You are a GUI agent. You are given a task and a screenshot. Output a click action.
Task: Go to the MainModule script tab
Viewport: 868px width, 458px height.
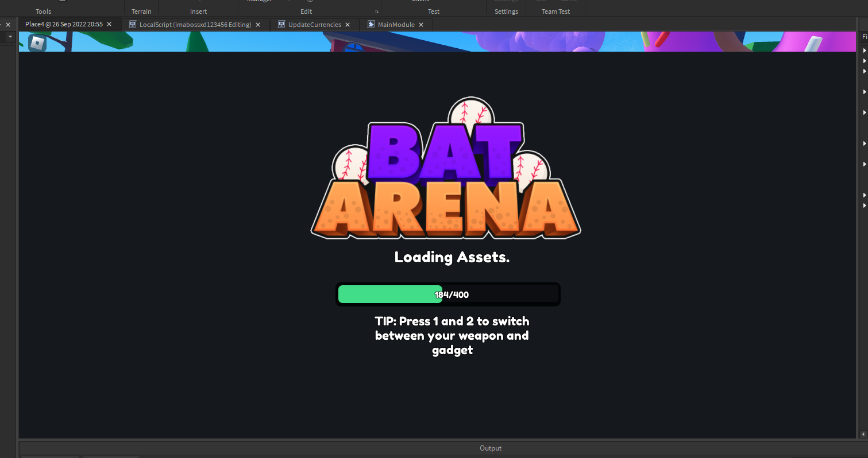point(396,25)
